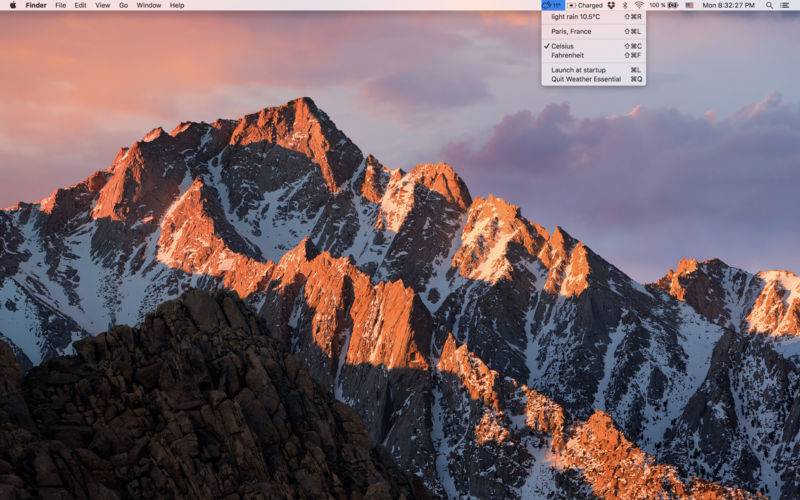The image size is (800, 500).
Task: Click the Weather Essential menu bar icon
Action: pyautogui.click(x=553, y=5)
